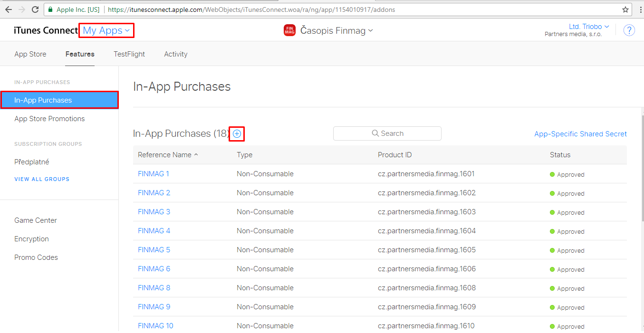Open the Předplatné subscription group
This screenshot has width=644, height=333.
tap(32, 162)
